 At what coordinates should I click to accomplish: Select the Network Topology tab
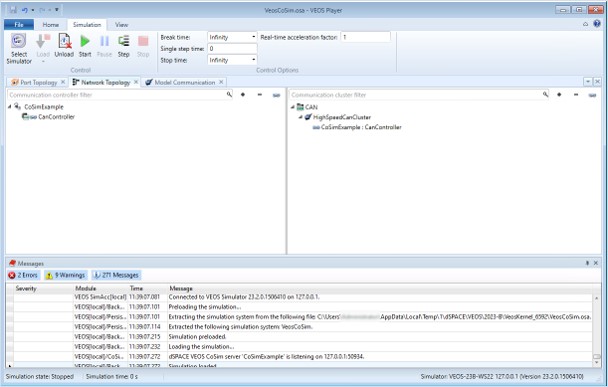tap(105, 82)
